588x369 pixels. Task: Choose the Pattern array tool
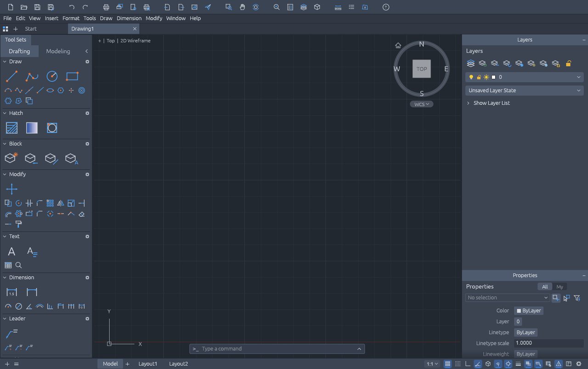point(50,203)
